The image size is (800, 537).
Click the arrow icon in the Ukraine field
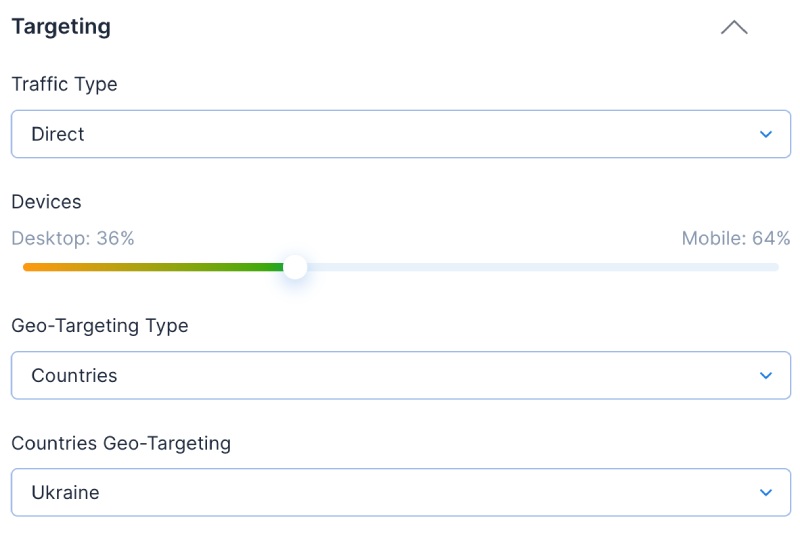point(766,493)
